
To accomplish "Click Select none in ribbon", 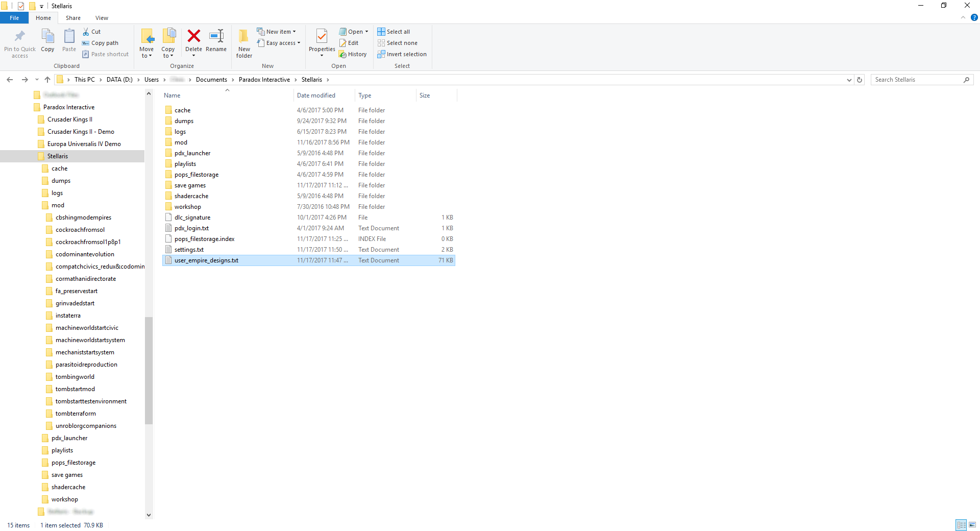I will 398,43.
